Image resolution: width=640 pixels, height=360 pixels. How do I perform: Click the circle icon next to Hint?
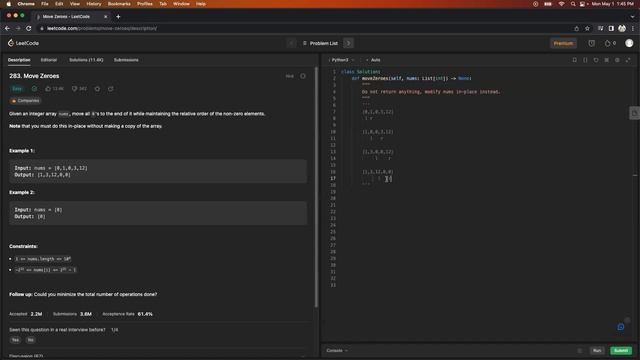303,76
